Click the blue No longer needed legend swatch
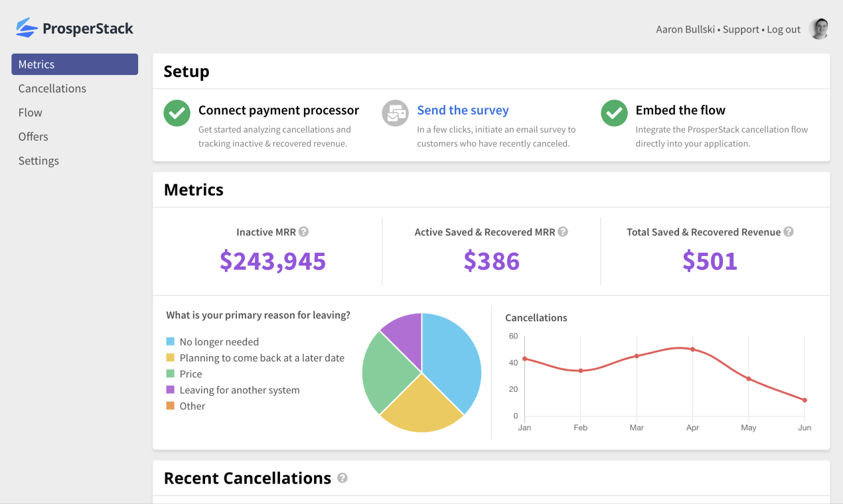The height and width of the screenshot is (504, 843). tap(171, 341)
